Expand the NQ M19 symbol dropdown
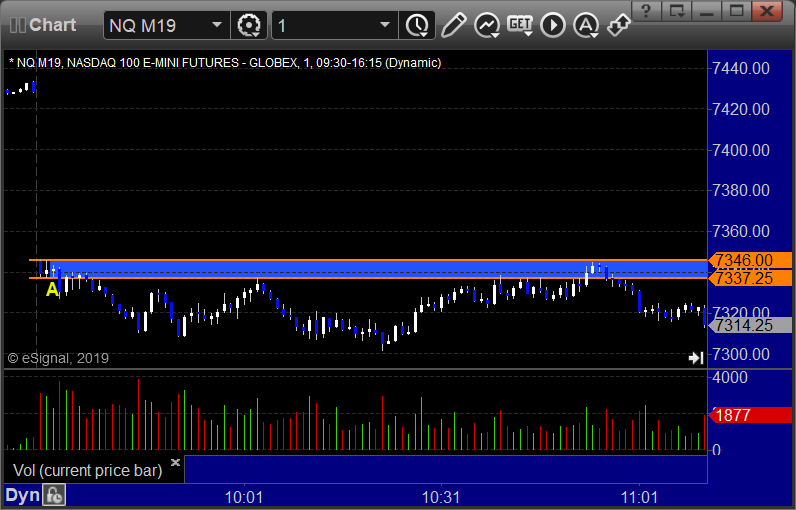 216,25
